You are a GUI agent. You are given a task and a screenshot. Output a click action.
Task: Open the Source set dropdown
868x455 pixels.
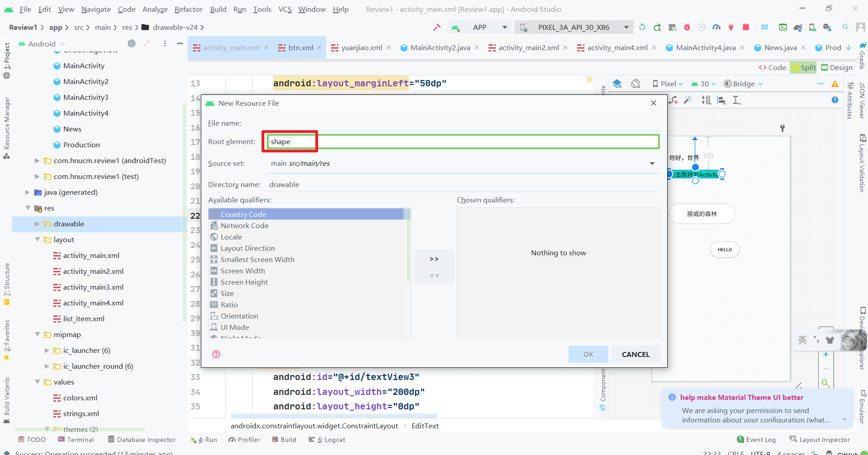[652, 164]
